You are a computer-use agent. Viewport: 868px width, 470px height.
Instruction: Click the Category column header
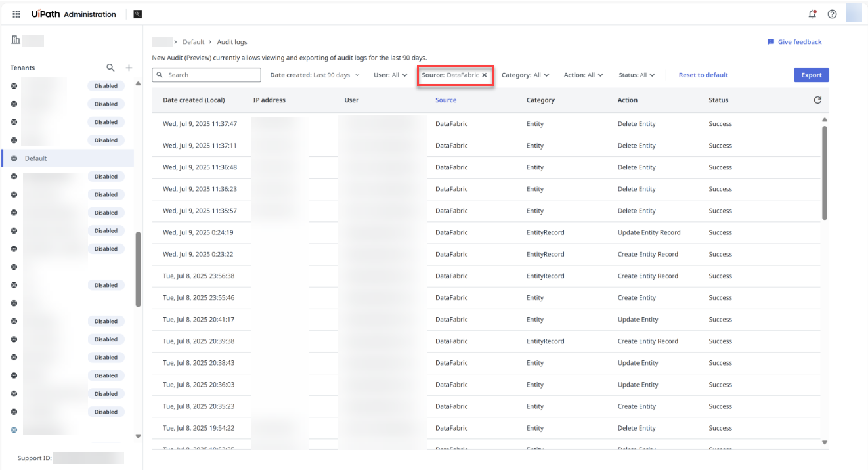click(x=540, y=100)
